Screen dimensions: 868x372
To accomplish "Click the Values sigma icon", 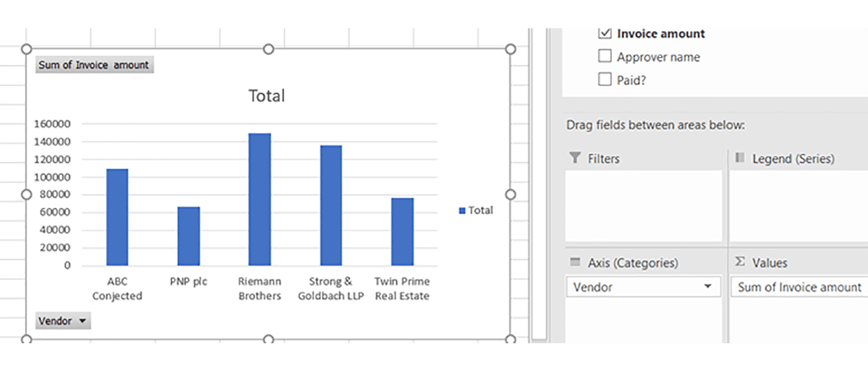I will 739,262.
